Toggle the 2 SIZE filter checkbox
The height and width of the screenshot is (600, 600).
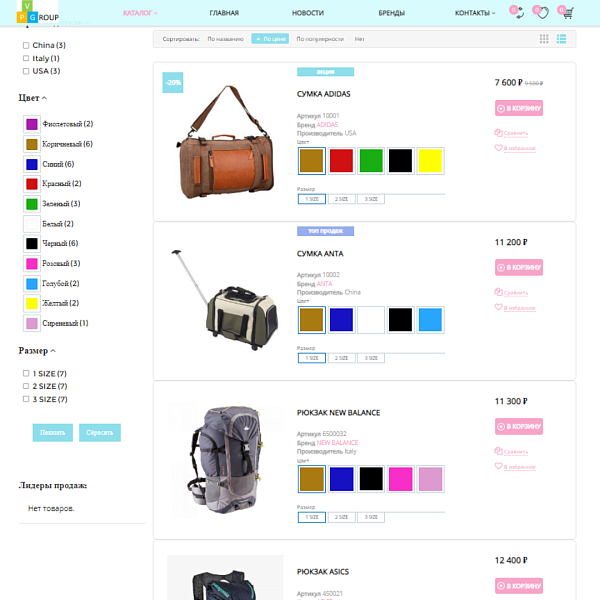pos(26,386)
